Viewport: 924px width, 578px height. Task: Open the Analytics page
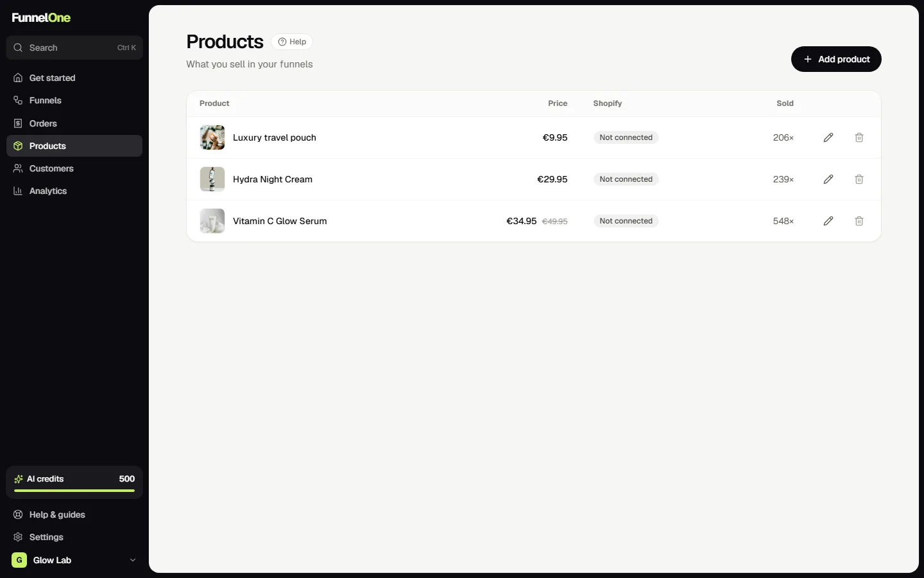pos(74,191)
